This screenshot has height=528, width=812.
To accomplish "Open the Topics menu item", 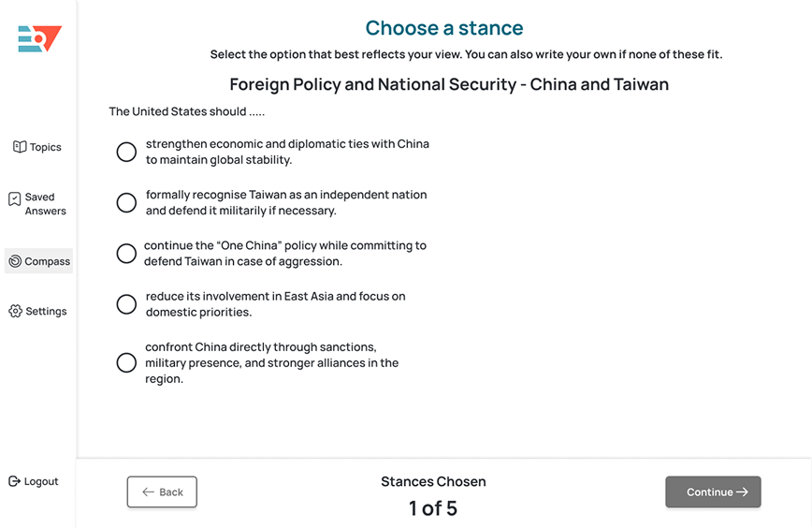I will click(x=45, y=147).
